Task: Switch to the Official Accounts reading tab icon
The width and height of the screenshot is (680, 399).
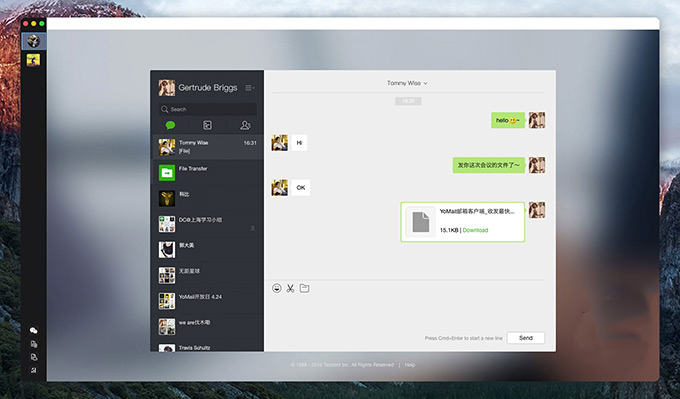Action: [x=207, y=125]
